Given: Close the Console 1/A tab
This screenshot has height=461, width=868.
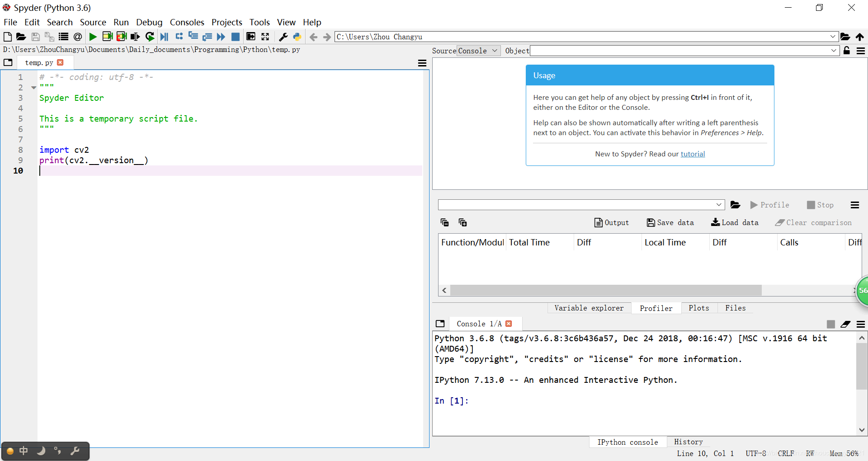Looking at the screenshot, I should pos(509,324).
